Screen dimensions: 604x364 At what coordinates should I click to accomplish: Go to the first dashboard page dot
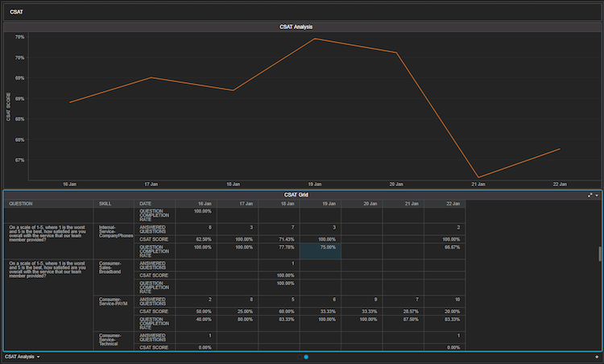tap(300, 357)
